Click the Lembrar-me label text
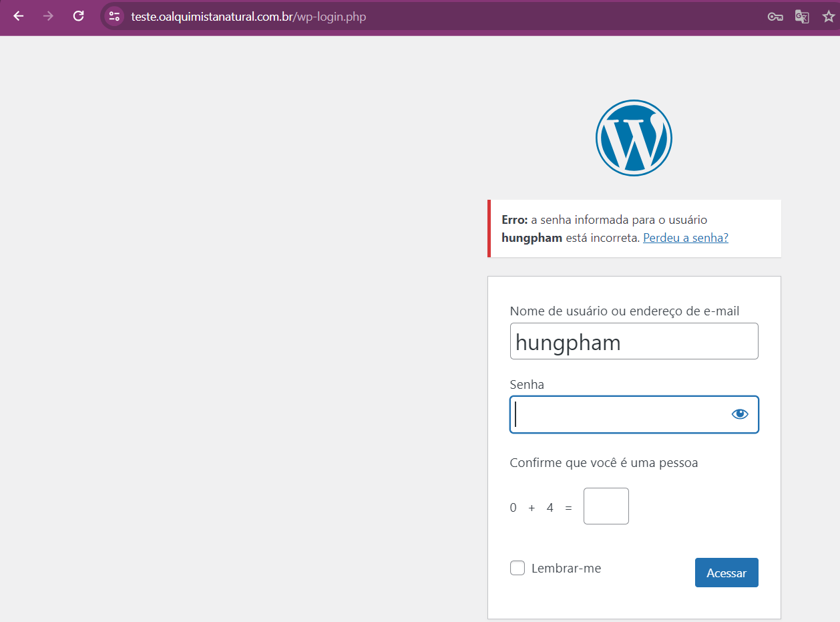This screenshot has width=840, height=622. 566,569
